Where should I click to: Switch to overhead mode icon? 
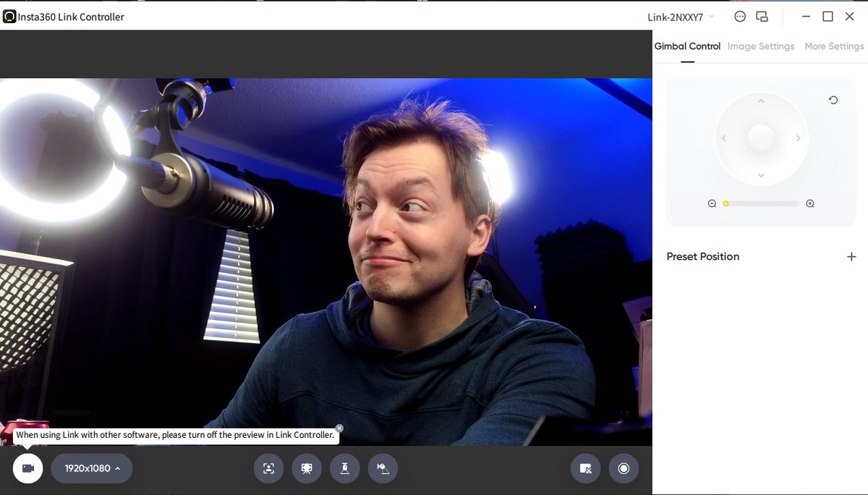(x=345, y=468)
